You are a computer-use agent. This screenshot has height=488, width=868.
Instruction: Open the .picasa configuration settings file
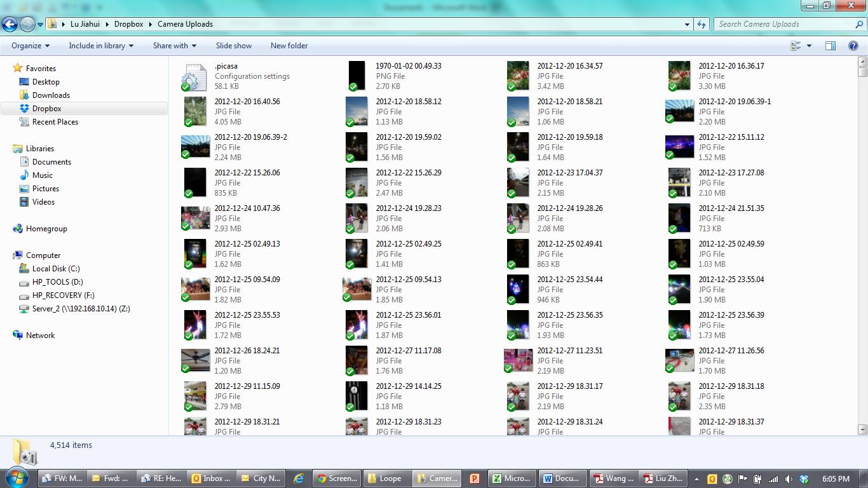click(226, 66)
